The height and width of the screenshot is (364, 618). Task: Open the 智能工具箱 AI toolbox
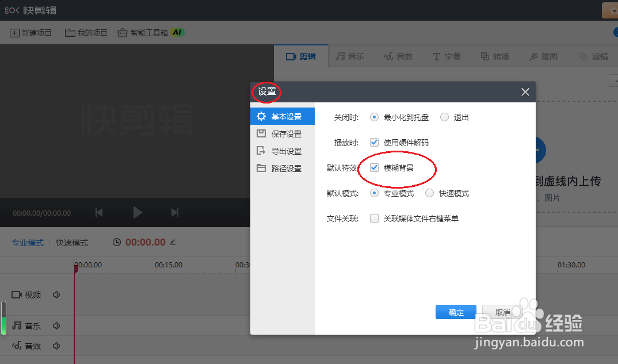151,33
